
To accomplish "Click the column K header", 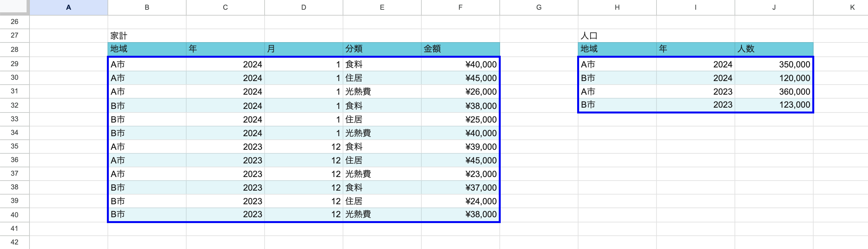I will pos(852,7).
